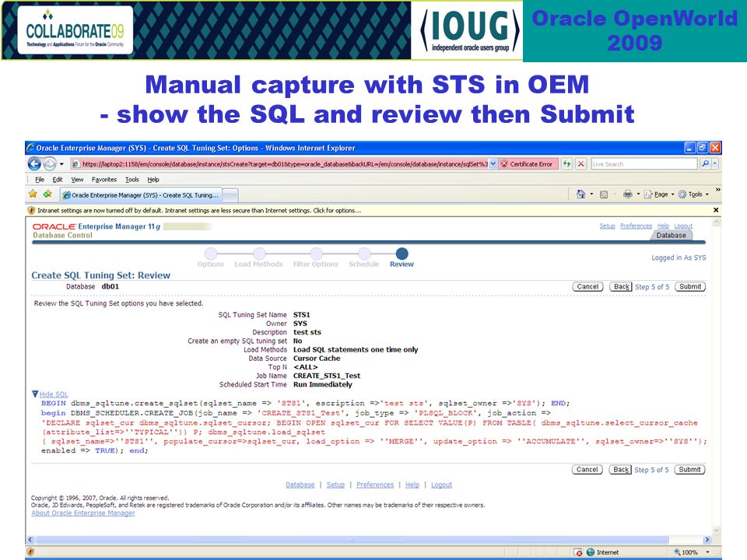Viewport: 747px width, 560px height.
Task: Expand the command bar overflow chevron
Action: coord(717,190)
